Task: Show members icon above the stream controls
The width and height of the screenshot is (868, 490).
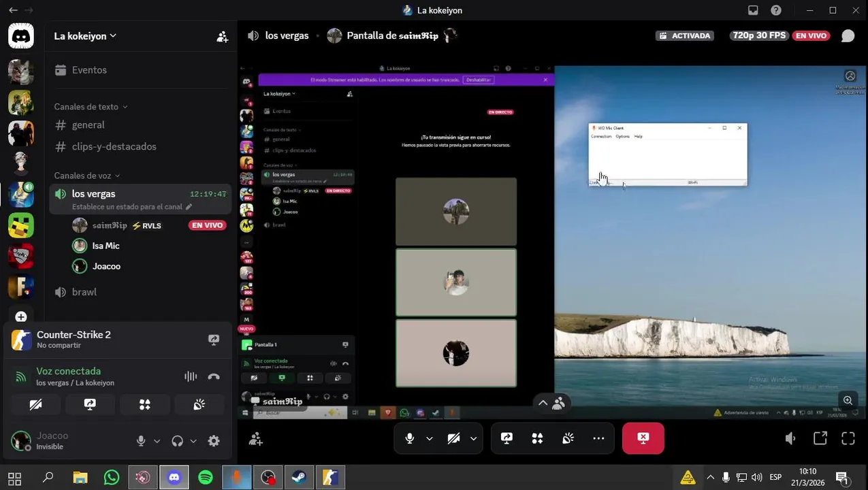Action: (559, 403)
